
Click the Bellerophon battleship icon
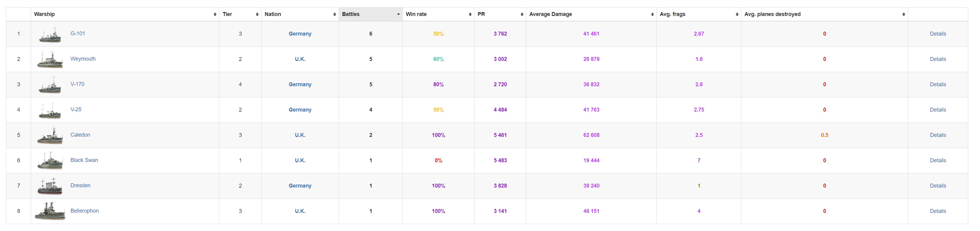point(50,211)
